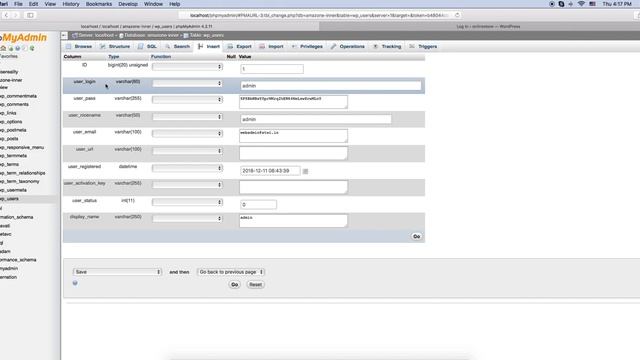Viewport: 640px width, 360px height.
Task: Open function dropdown for display_name row
Action: tap(187, 219)
